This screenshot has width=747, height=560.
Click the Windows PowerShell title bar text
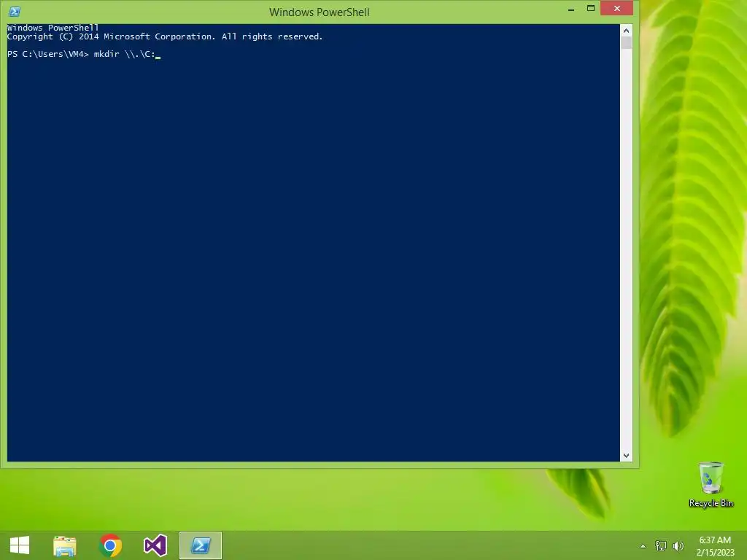pyautogui.click(x=320, y=12)
